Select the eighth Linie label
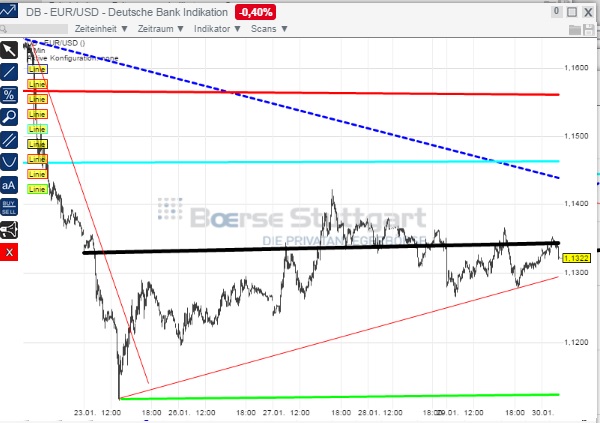The image size is (600, 423). [37, 174]
